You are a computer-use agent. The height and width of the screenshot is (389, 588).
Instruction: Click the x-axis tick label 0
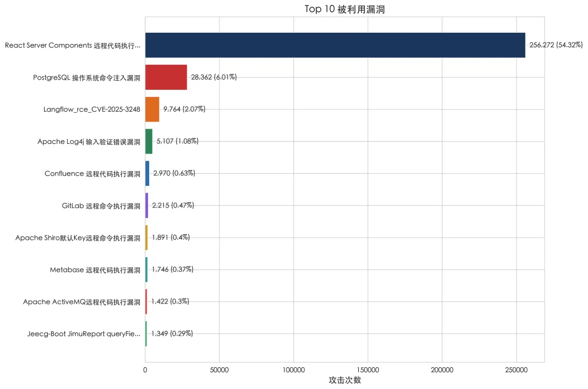[x=145, y=370]
